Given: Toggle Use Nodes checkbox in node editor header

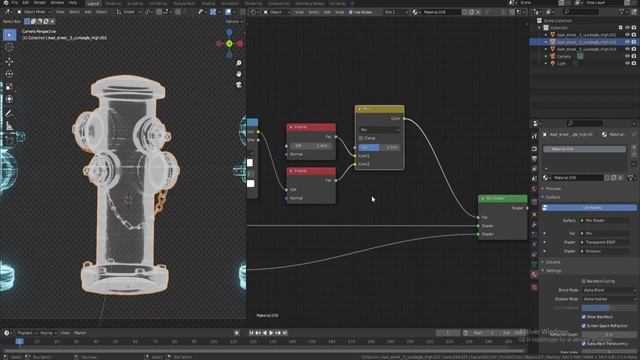Looking at the screenshot, I should tap(350, 12).
